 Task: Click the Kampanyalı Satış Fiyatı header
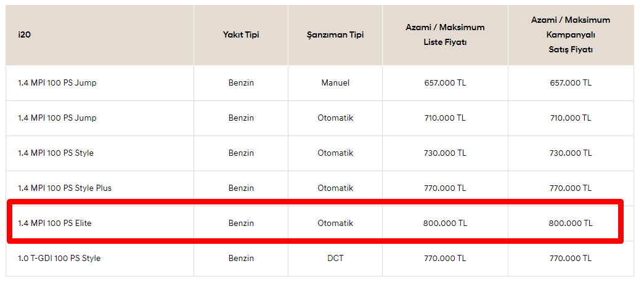571,35
